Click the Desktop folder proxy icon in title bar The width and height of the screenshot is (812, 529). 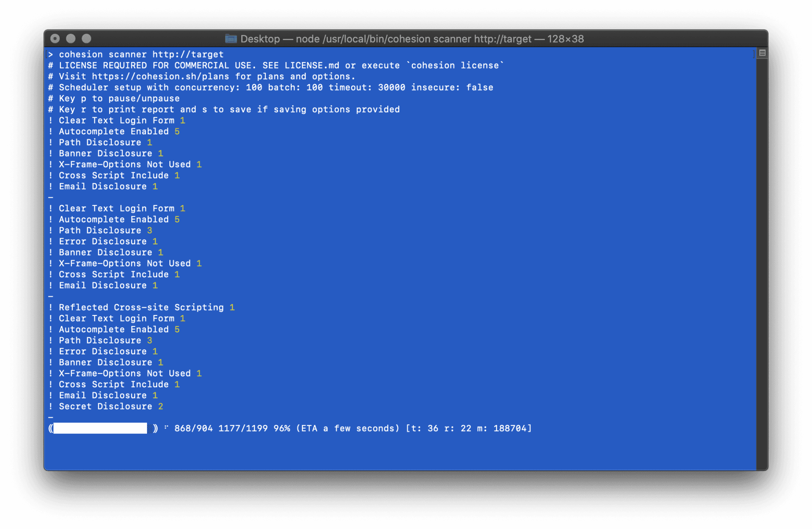click(x=231, y=39)
